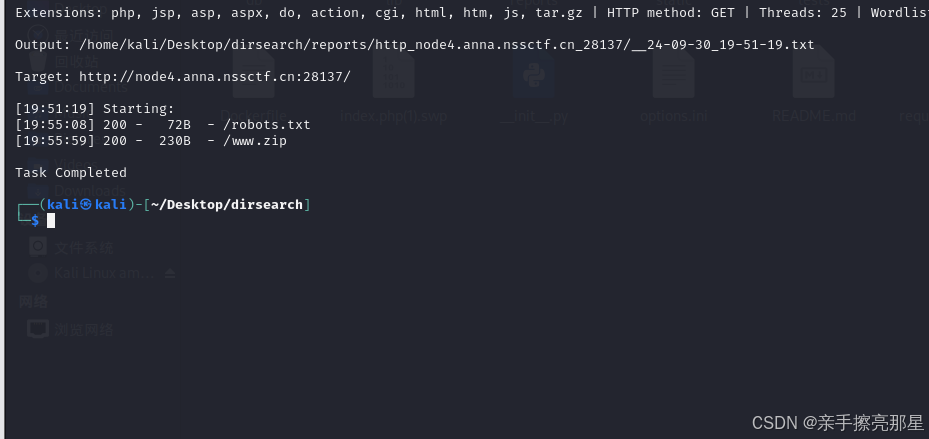Place cursor at the terminal prompt
This screenshot has height=439, width=929.
[x=51, y=221]
